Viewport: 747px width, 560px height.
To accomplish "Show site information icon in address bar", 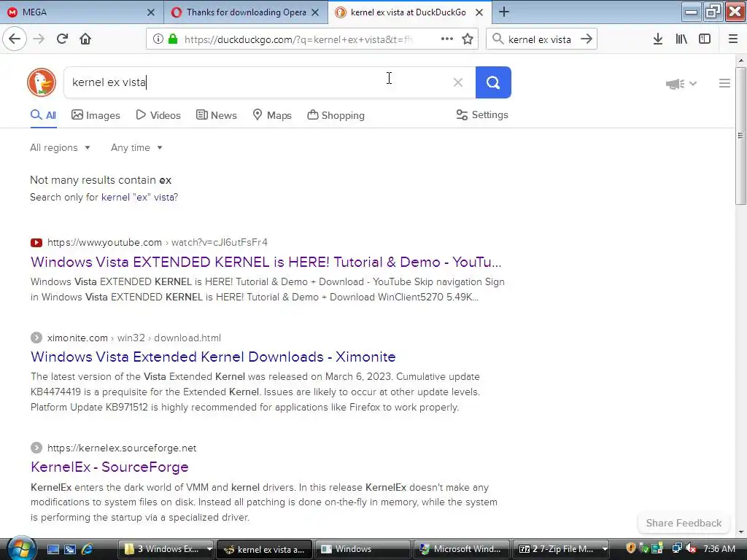I will [x=158, y=39].
